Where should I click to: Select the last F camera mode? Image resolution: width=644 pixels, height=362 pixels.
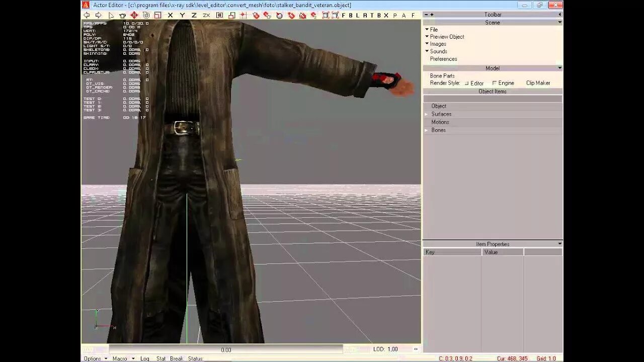(x=413, y=15)
